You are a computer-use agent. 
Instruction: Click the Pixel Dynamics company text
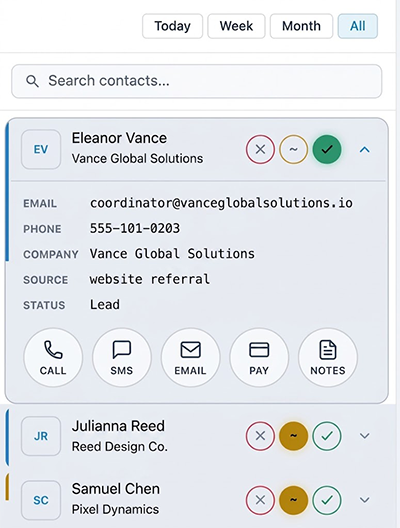click(115, 509)
